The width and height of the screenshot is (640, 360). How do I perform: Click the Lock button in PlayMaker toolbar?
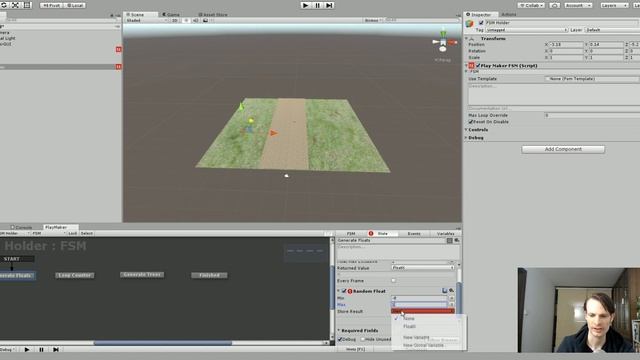click(x=73, y=233)
